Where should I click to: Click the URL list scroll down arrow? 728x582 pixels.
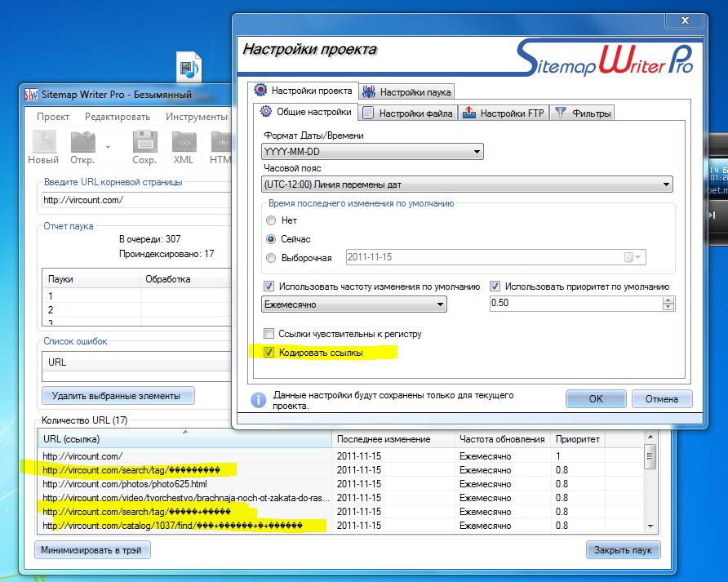pyautogui.click(x=650, y=526)
